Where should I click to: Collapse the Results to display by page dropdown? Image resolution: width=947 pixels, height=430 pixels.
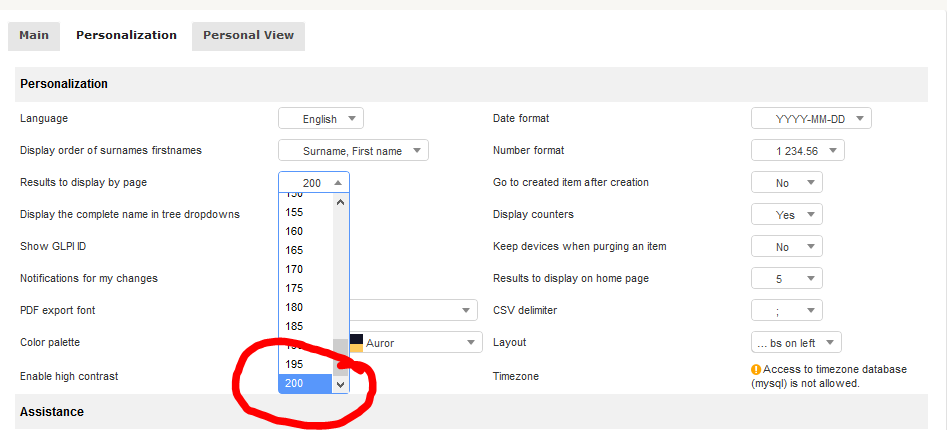314,182
